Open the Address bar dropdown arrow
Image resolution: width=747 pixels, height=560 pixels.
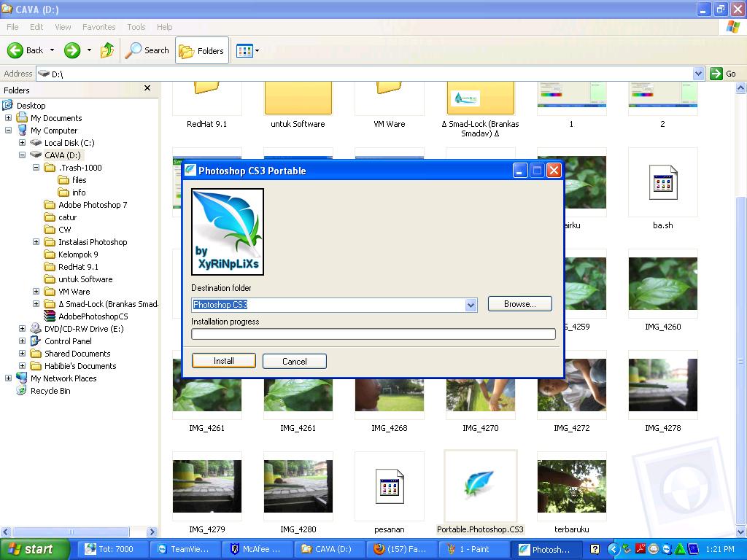click(698, 74)
